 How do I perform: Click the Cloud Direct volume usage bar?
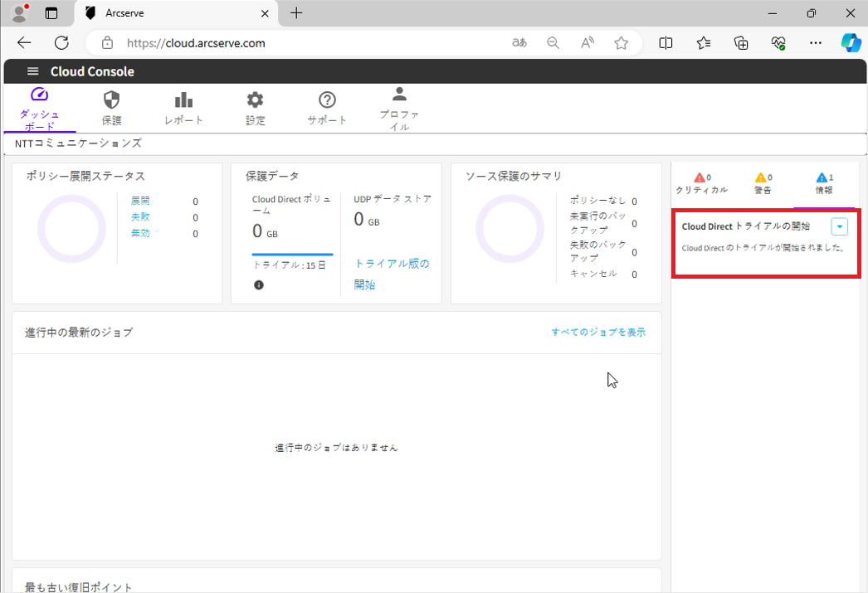pyautogui.click(x=292, y=254)
